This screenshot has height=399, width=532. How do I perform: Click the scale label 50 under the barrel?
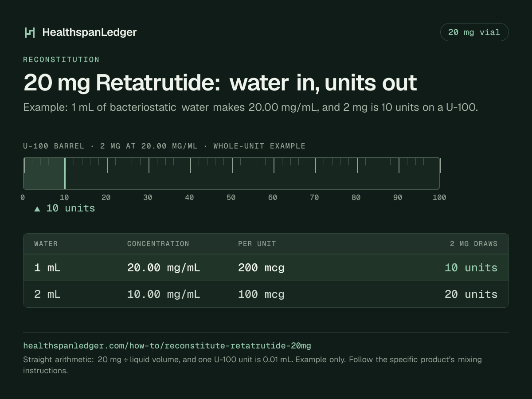pyautogui.click(x=231, y=197)
